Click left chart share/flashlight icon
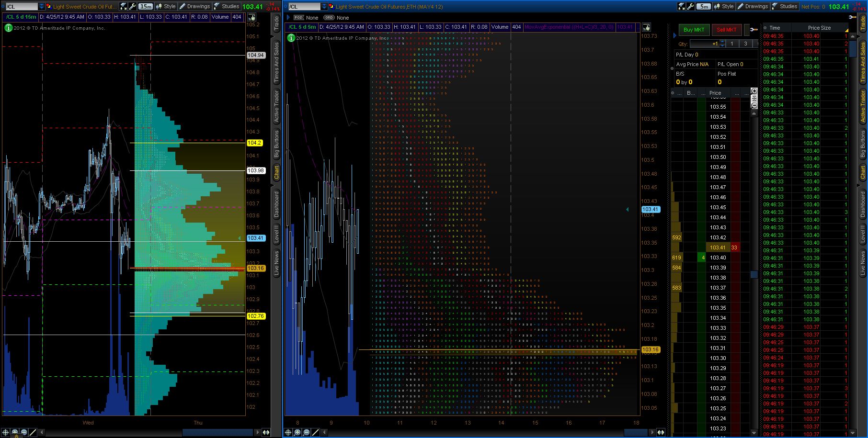The height and width of the screenshot is (438, 868). click(x=124, y=6)
